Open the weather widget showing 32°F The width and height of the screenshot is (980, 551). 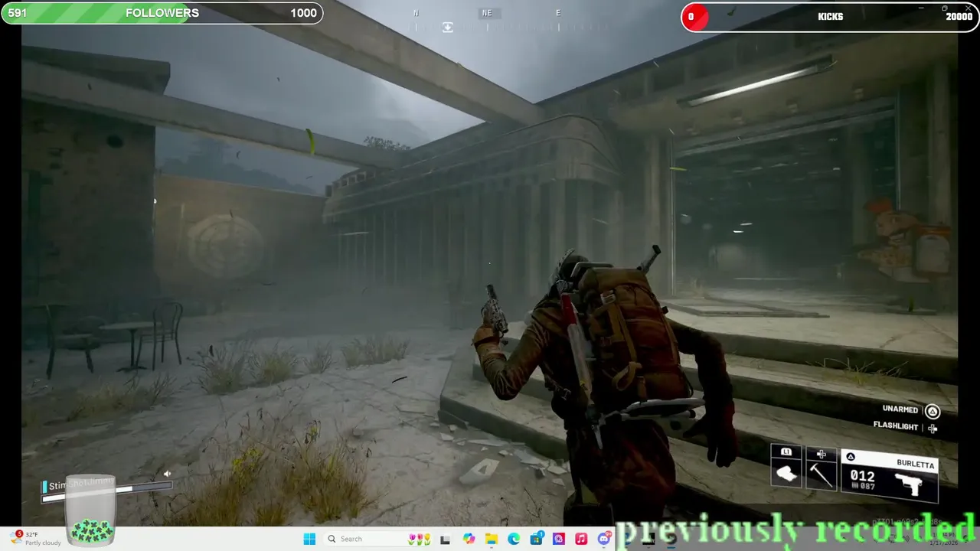37,539
